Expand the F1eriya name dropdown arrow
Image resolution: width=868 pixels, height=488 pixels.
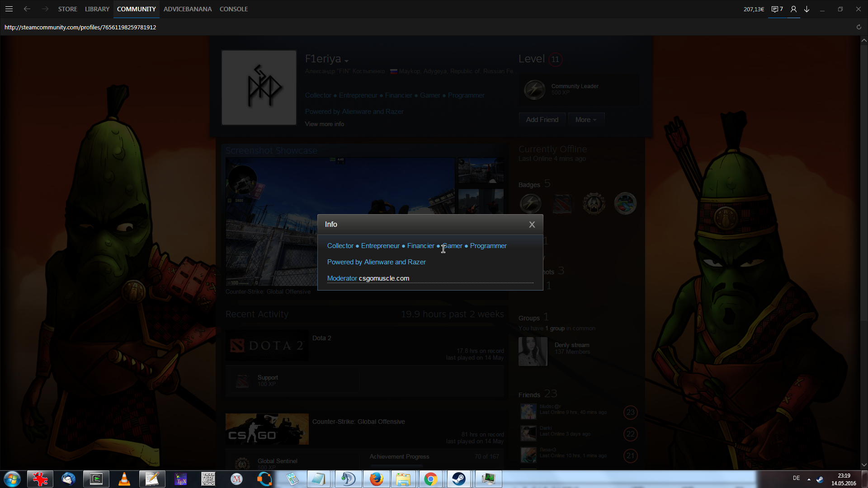(346, 61)
